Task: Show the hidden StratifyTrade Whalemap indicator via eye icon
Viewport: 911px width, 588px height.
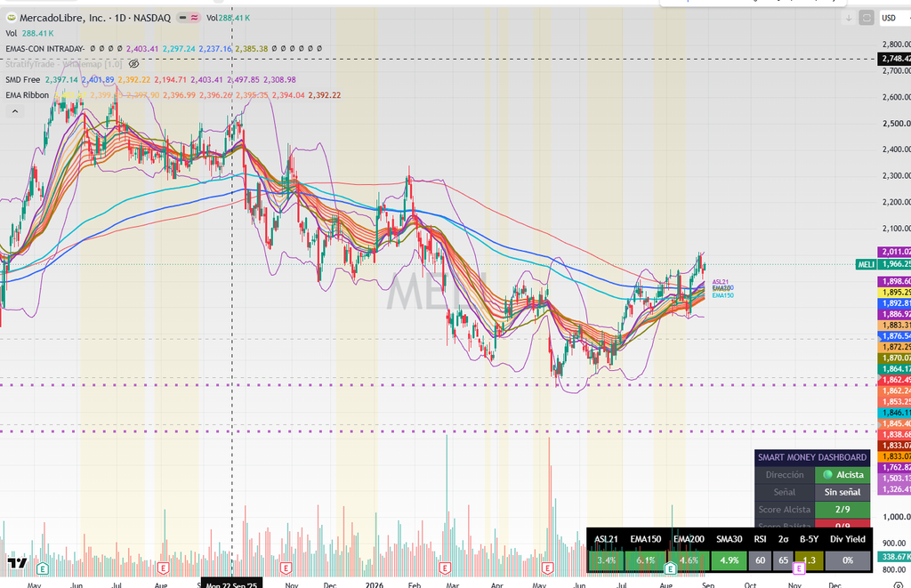Action: (x=133, y=64)
